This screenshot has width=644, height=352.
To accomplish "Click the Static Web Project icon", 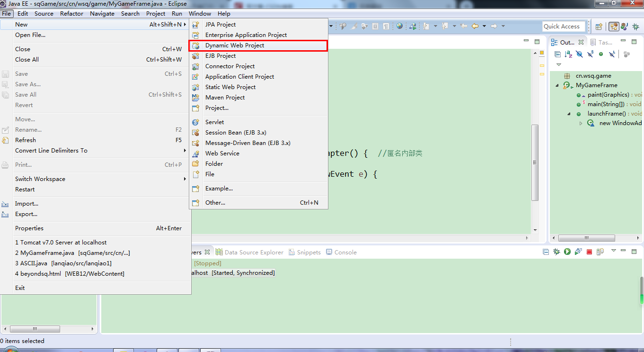I will (196, 87).
